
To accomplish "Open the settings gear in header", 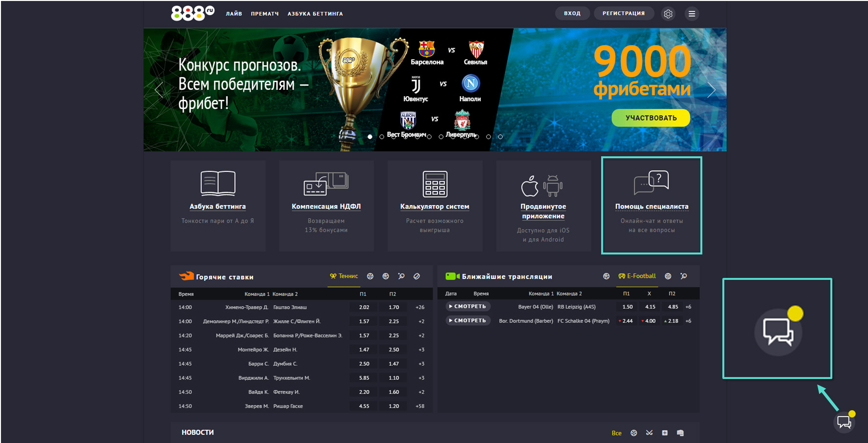I will (x=668, y=14).
